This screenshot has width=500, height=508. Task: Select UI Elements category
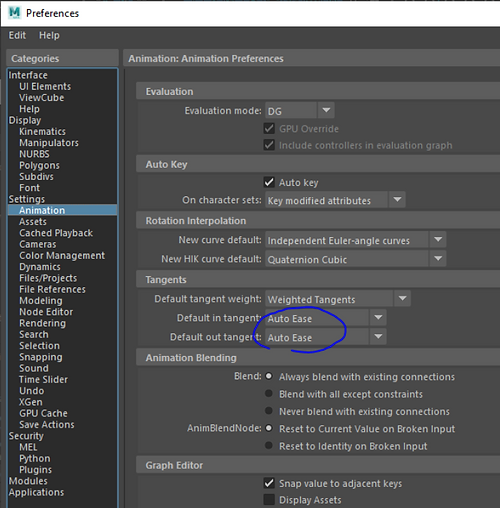(45, 86)
